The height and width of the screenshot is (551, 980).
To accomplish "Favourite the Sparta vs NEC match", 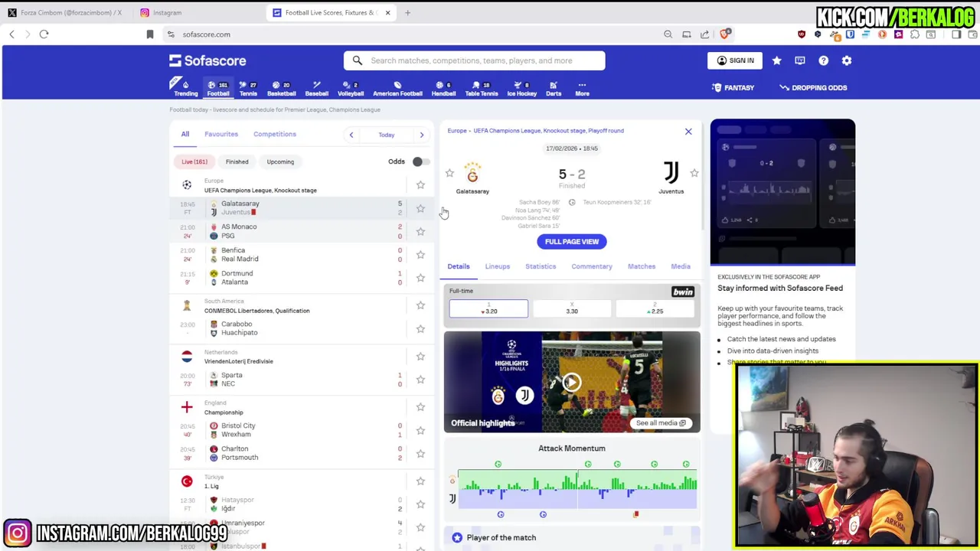I will click(420, 380).
